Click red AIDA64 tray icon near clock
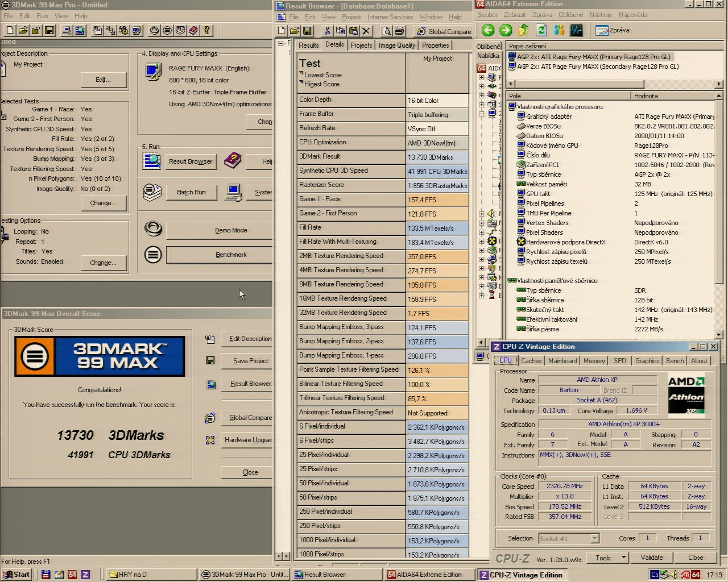The image size is (728, 582). point(696,575)
